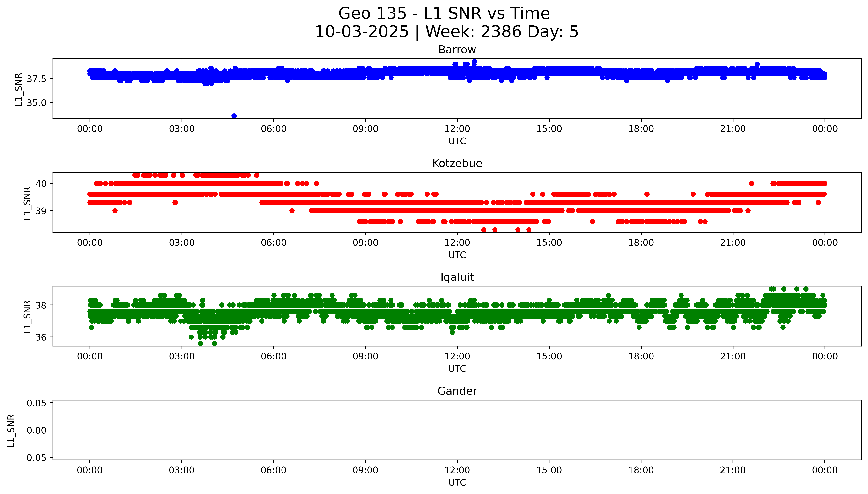
Task: Click the main Geo 135 figure title
Action: [x=444, y=14]
